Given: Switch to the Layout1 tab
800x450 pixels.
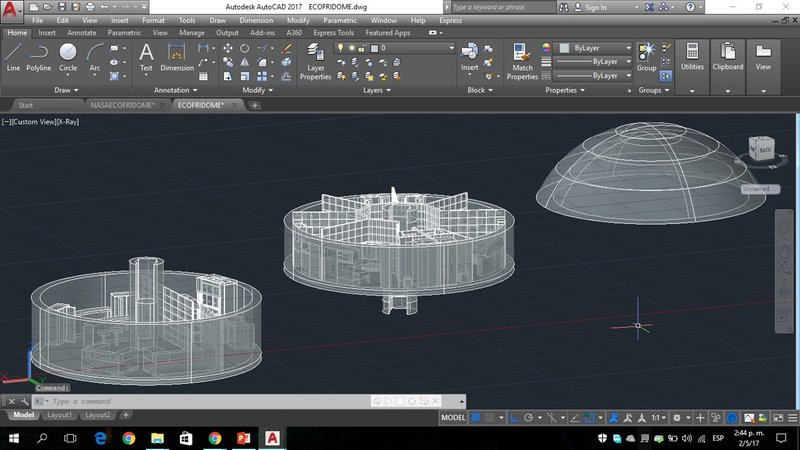Looking at the screenshot, I should tap(60, 414).
